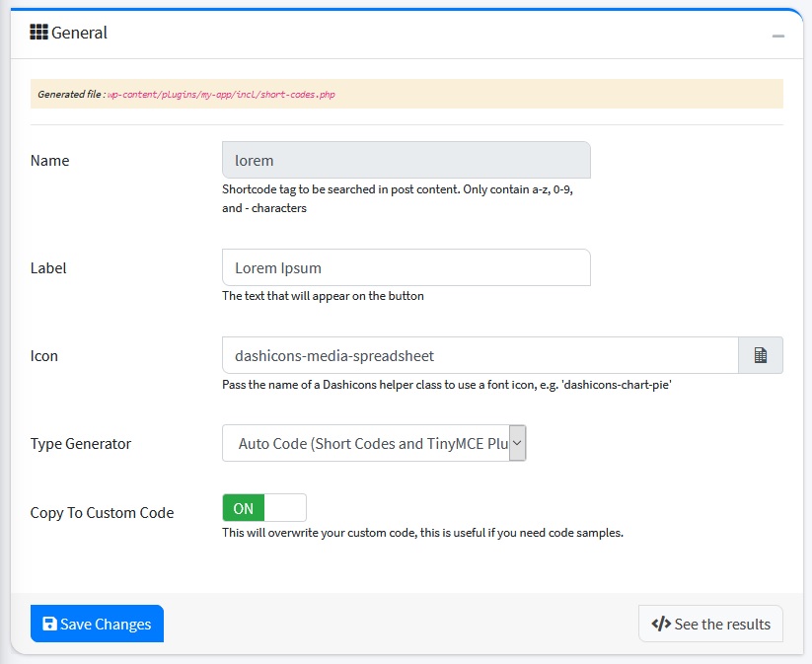
Task: Click the code brackets icon on See the results
Action: click(661, 625)
